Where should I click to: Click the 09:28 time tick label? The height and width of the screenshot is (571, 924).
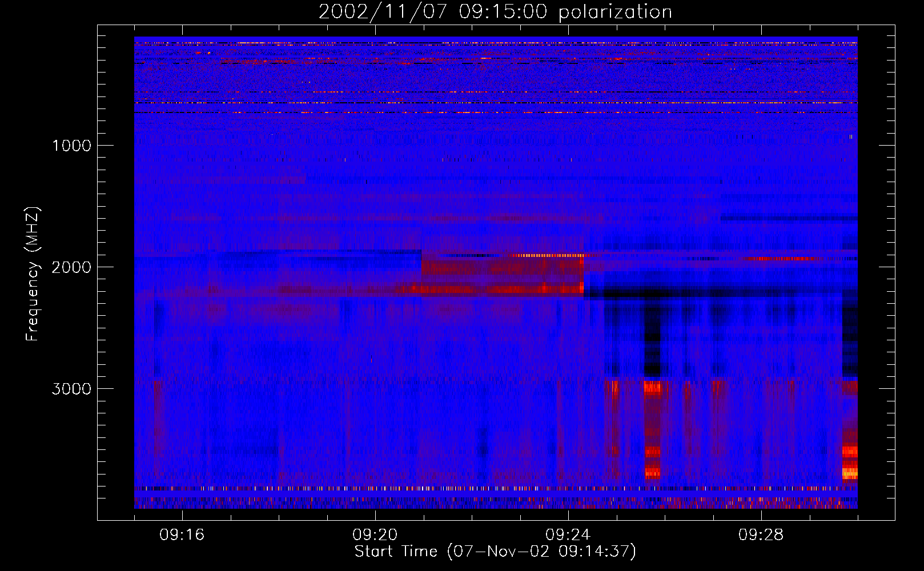[761, 535]
